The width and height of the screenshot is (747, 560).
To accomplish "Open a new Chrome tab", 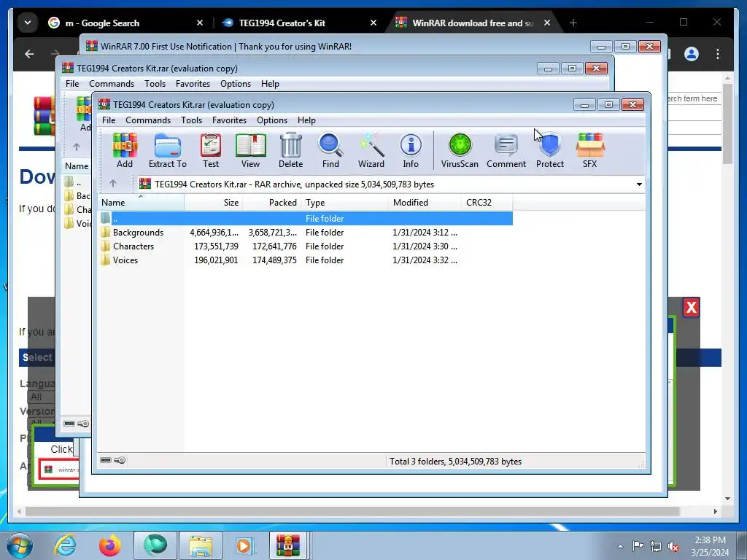I will (573, 23).
